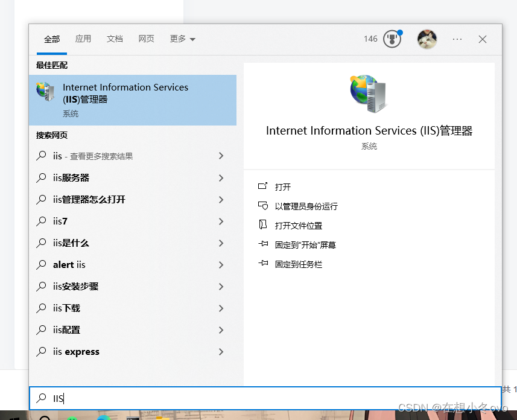Screen dimensions: 517x420
Task: Click magnifier icon inside the search box
Action: pos(41,398)
